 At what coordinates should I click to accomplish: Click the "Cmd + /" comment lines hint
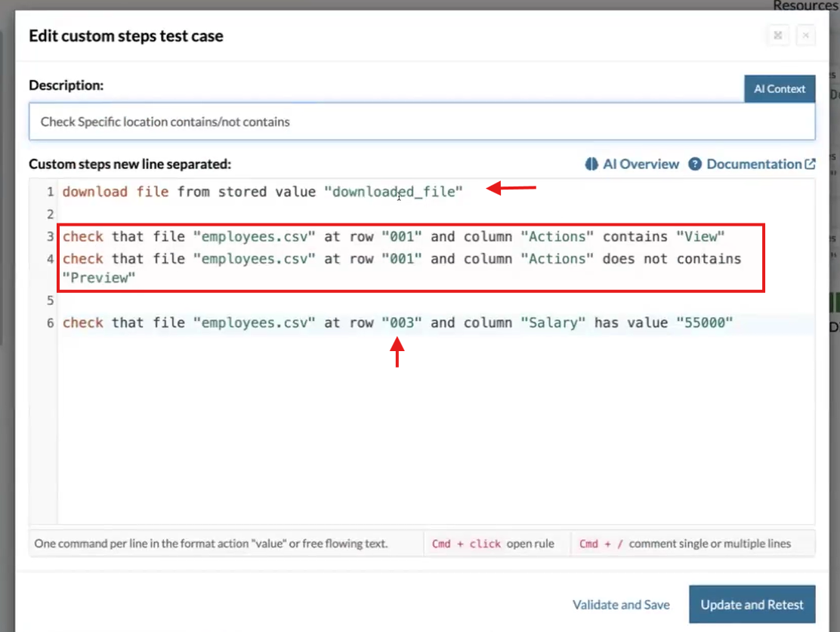tap(684, 544)
